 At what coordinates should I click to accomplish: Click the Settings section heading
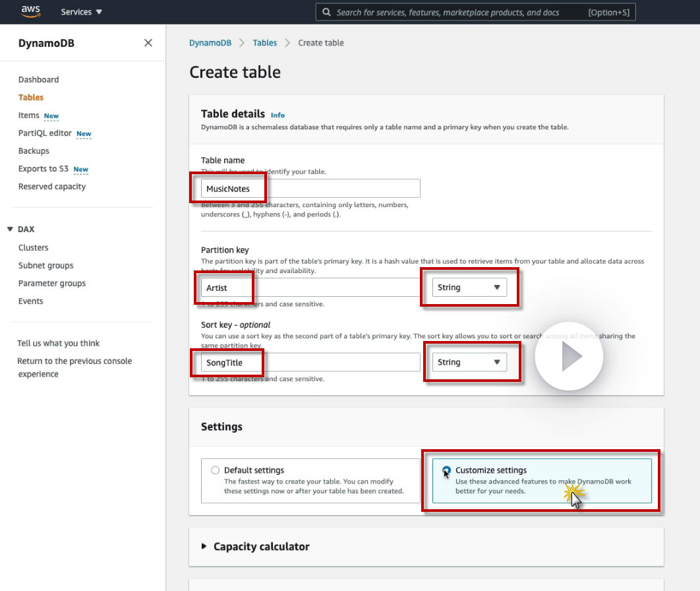pos(221,427)
